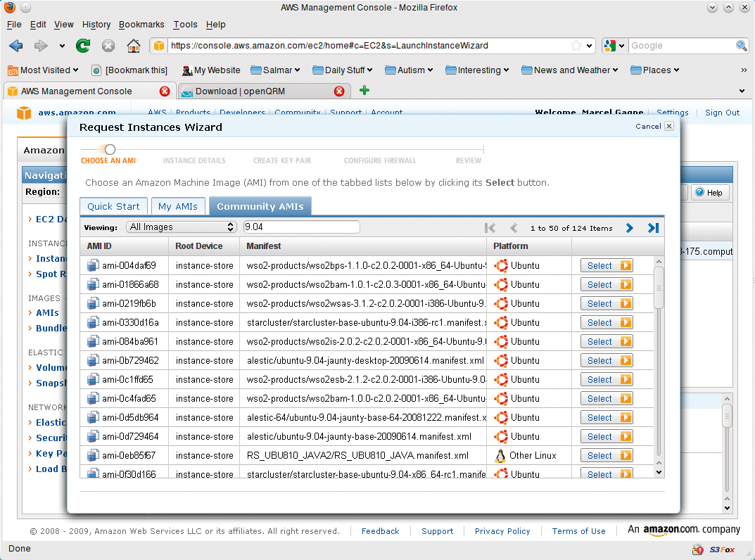Open the list all tabs dropdown
755x560 pixels.
click(742, 91)
